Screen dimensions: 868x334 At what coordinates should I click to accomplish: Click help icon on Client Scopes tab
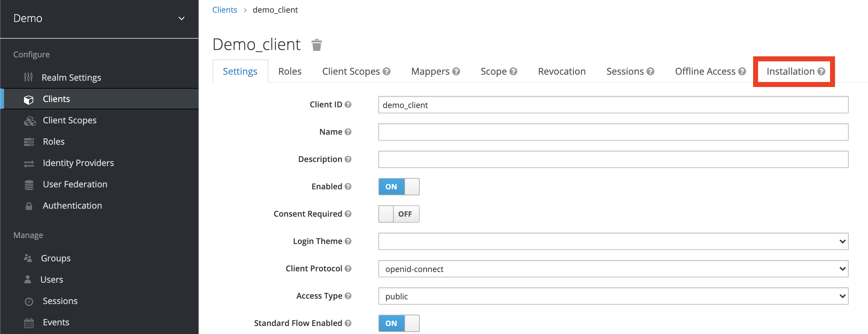click(x=386, y=72)
